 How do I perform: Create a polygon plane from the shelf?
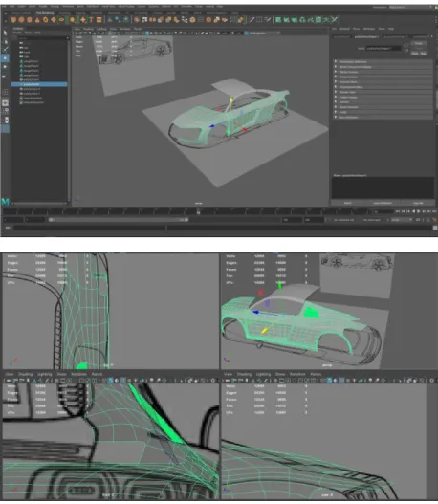[54, 20]
